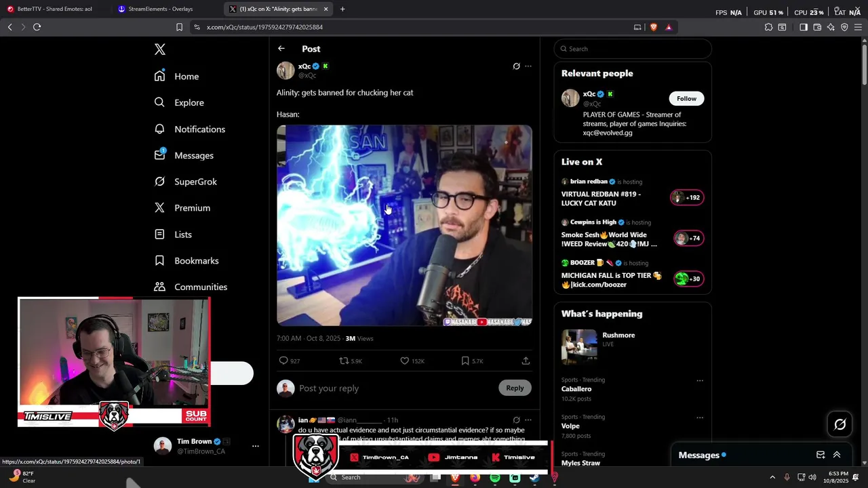Reload the page
Image resolution: width=868 pixels, height=488 pixels.
tap(37, 27)
